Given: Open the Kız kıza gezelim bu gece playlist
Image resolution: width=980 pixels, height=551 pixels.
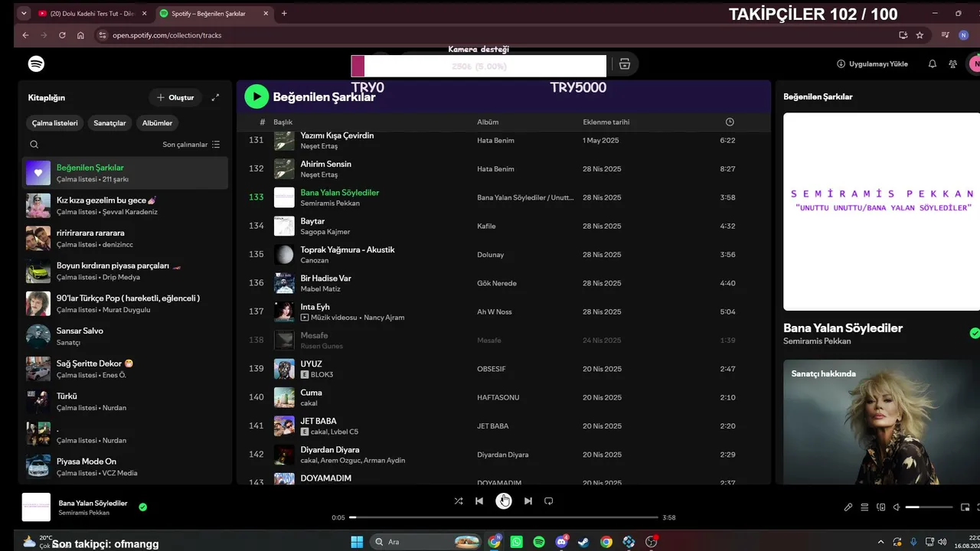Looking at the screenshot, I should 125,205.
